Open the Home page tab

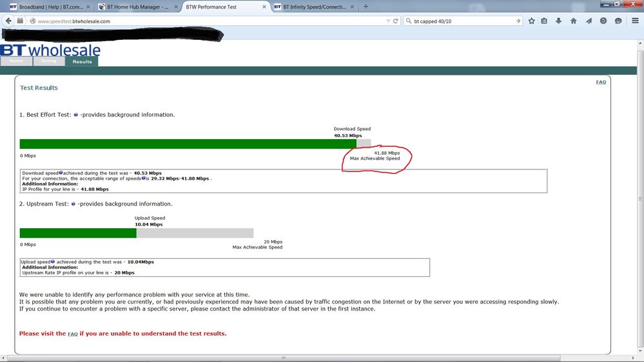coord(16,61)
